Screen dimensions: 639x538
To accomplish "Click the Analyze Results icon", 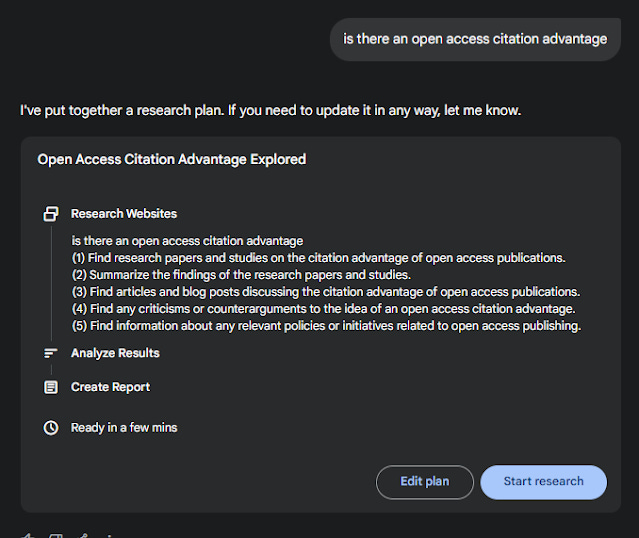I will tap(51, 353).
